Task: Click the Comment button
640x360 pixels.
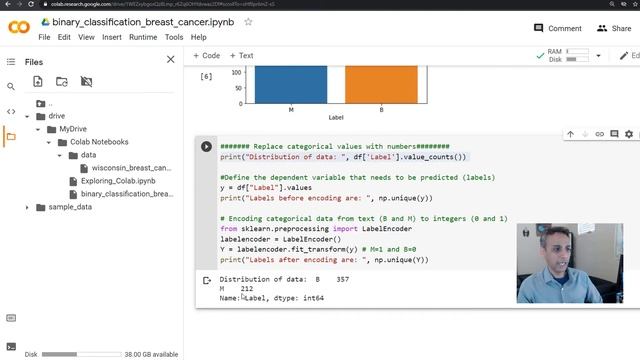Action: point(558,28)
